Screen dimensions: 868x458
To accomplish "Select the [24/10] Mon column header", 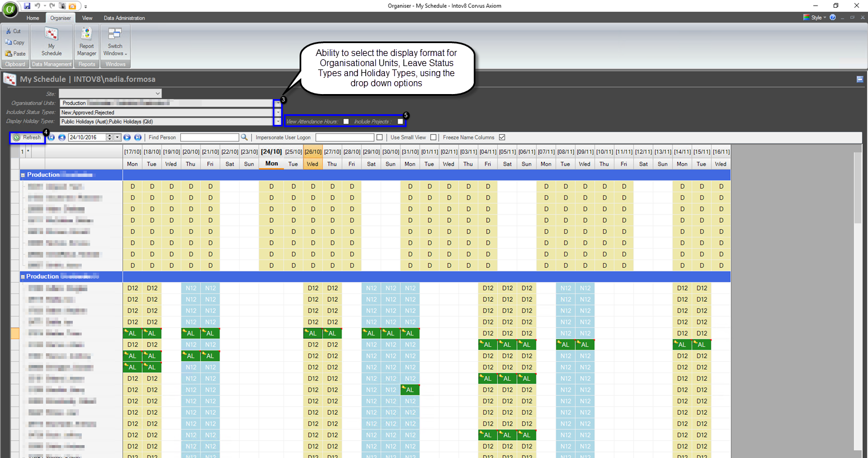I will (272, 157).
